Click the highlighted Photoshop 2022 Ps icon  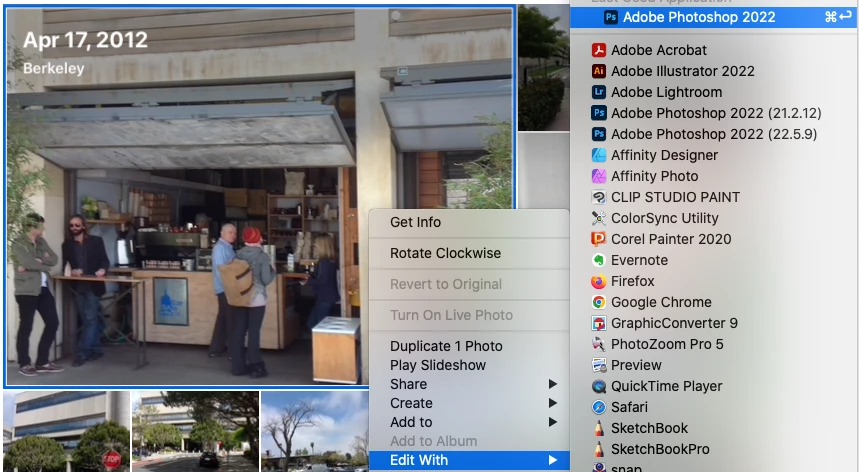pyautogui.click(x=610, y=18)
